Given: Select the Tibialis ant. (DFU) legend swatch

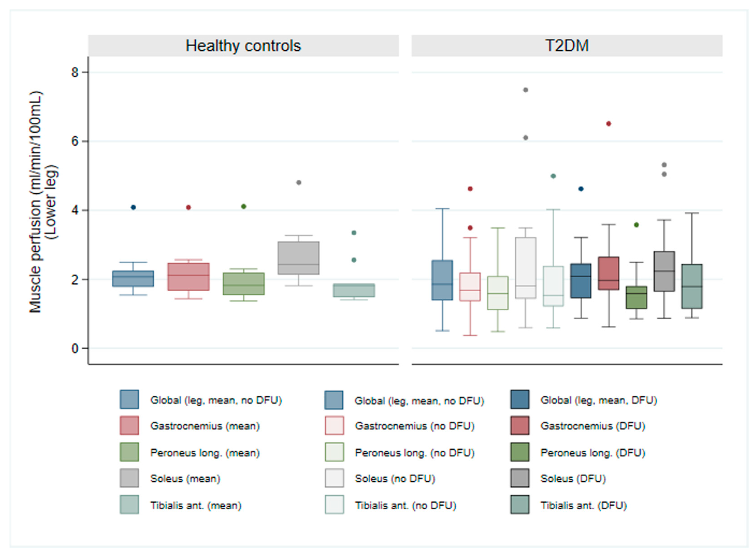Looking at the screenshot, I should (x=519, y=505).
